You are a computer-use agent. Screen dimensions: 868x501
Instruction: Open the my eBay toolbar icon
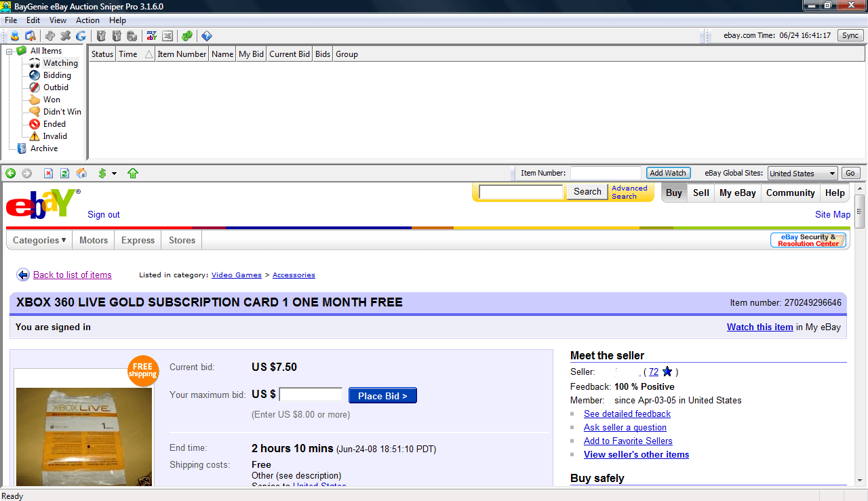tap(151, 35)
